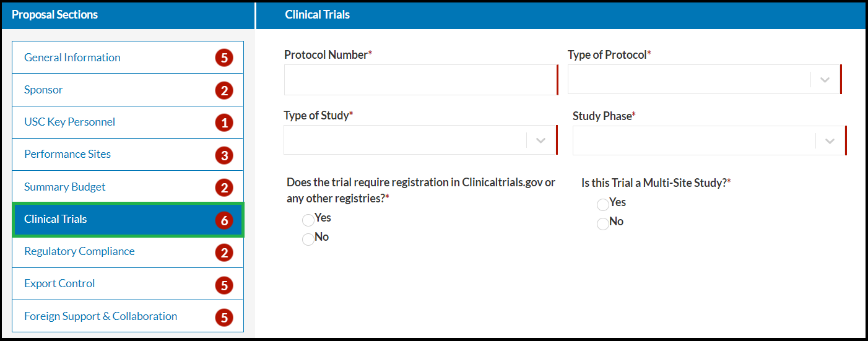Click the Protocol Number input field
Image resolution: width=868 pixels, height=341 pixels.
pos(420,80)
